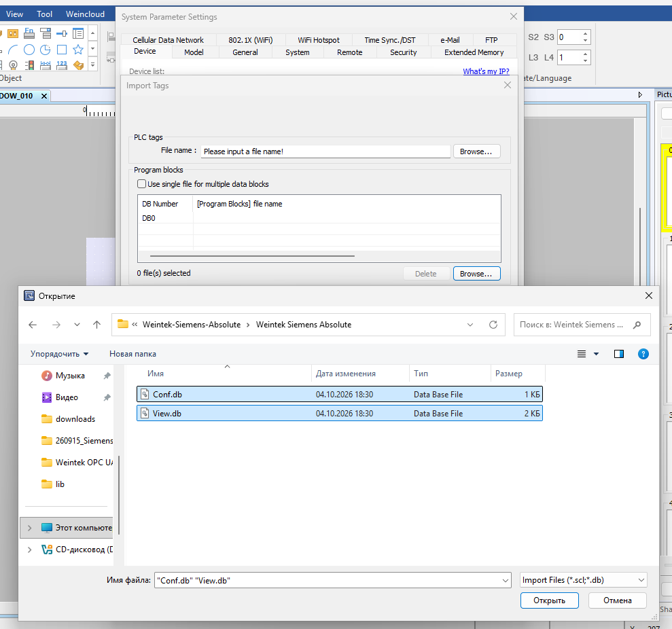
Task: Pick the Function Key object tool
Action: coord(29,33)
